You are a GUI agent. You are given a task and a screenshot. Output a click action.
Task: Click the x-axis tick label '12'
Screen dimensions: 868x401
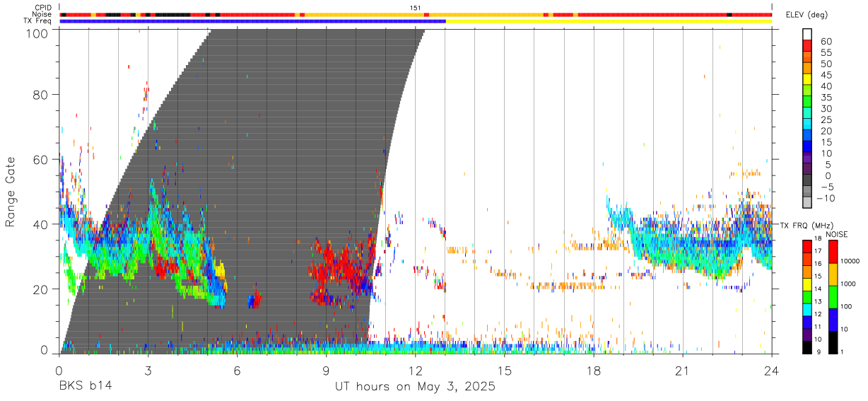click(x=416, y=371)
